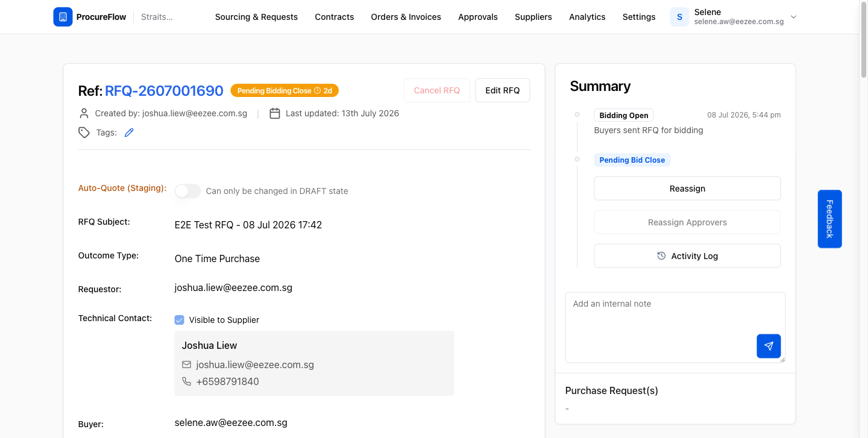Uncheck the Visible to Supplier checkbox

(179, 320)
